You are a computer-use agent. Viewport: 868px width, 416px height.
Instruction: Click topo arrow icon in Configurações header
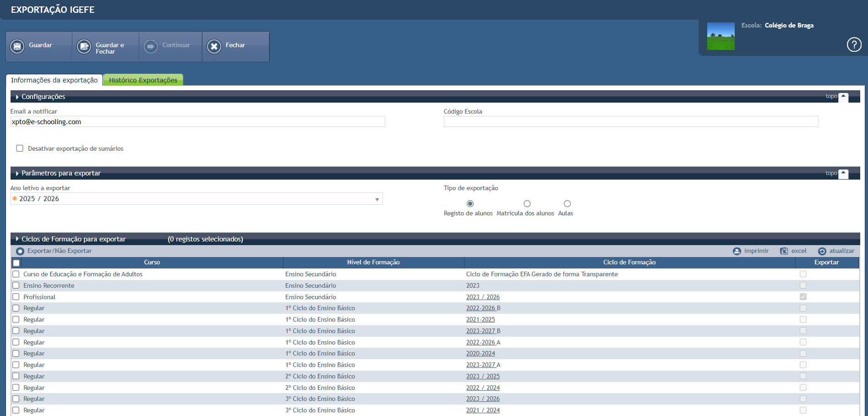point(843,97)
